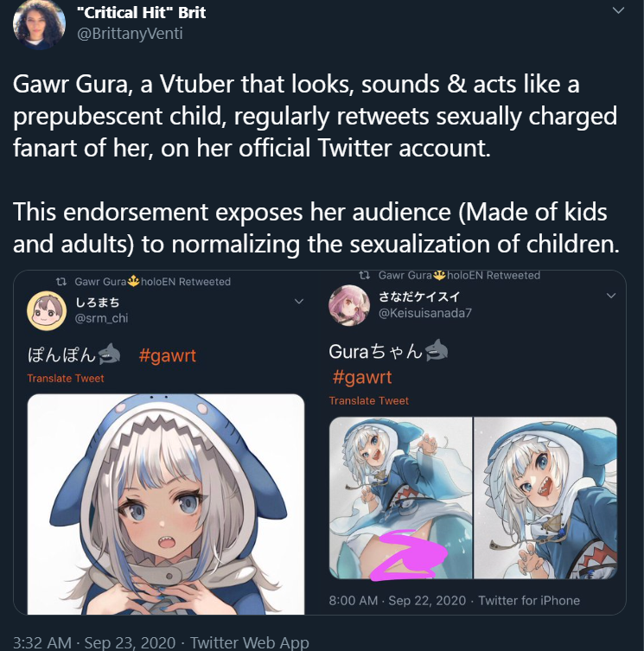The height and width of the screenshot is (651, 644).
Task: Click the 3:32 AM Sep 23, 2020 timestamp
Action: click(94, 642)
